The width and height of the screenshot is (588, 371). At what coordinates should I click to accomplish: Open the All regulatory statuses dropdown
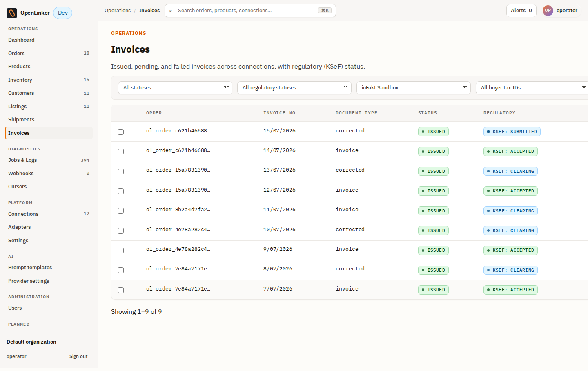coord(294,88)
